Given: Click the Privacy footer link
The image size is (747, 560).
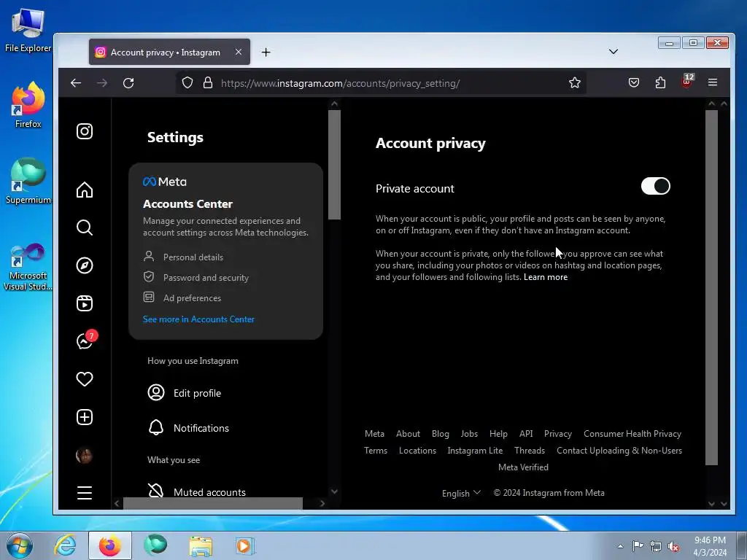Looking at the screenshot, I should click(558, 434).
